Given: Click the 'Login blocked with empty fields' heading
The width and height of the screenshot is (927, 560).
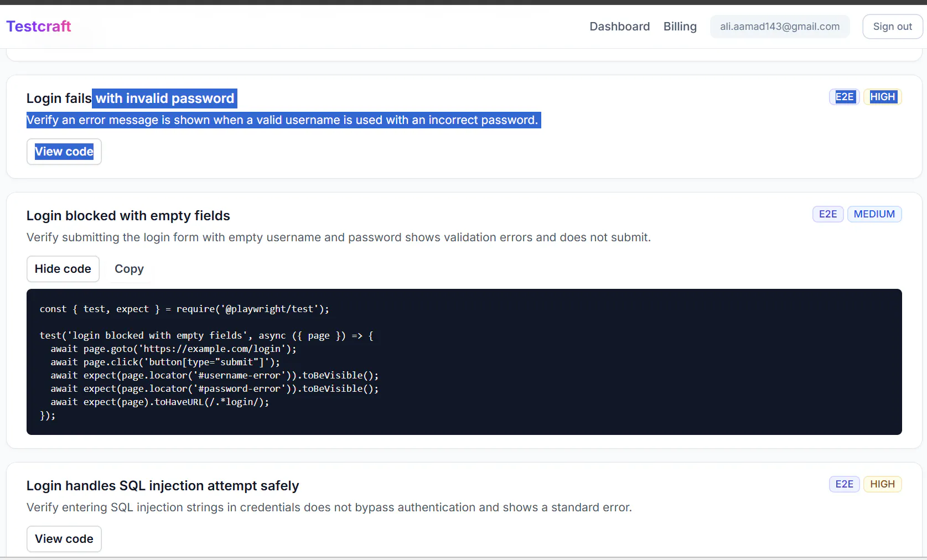Looking at the screenshot, I should tap(128, 216).
